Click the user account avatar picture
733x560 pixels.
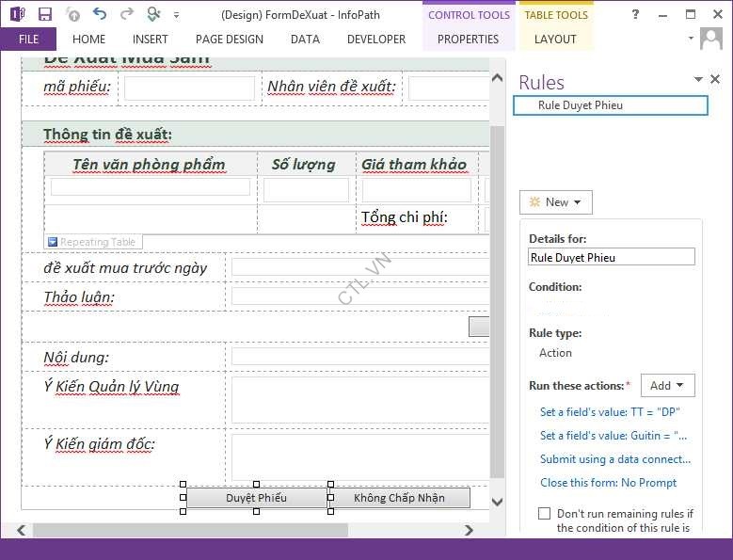click(x=711, y=39)
